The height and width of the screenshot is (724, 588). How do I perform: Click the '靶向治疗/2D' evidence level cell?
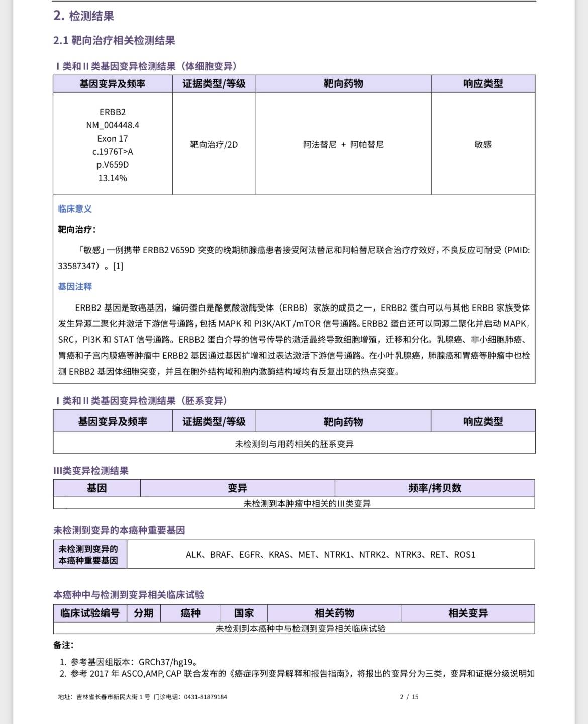tap(214, 144)
